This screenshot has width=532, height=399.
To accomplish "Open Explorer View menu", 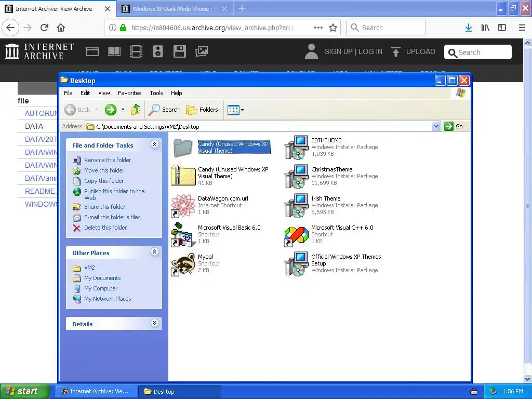I will (x=104, y=93).
